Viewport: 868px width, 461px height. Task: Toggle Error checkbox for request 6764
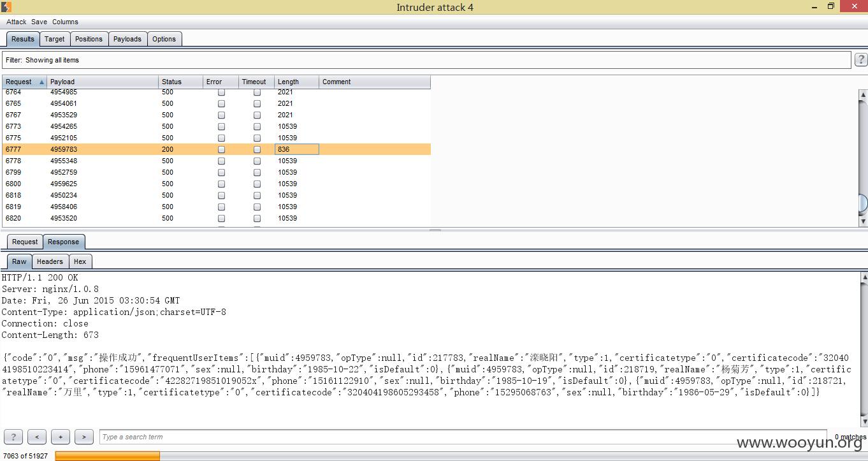(221, 92)
